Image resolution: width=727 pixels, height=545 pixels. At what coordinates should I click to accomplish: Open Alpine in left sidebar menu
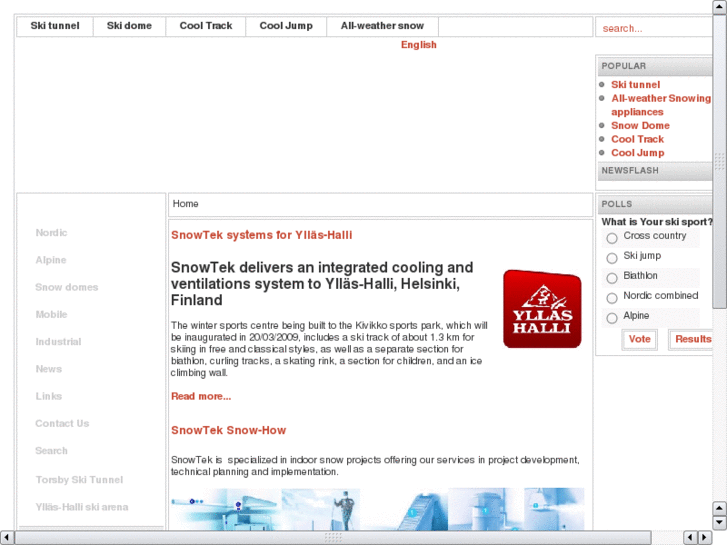click(51, 260)
